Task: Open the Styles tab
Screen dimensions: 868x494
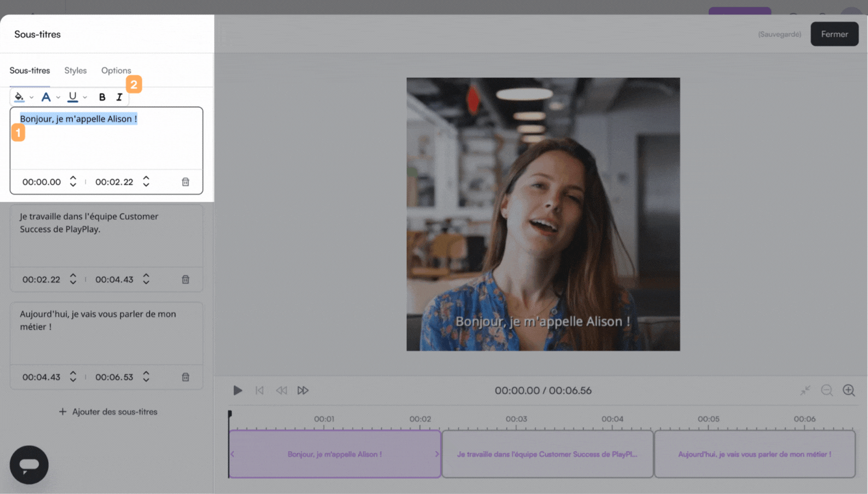Action: click(x=75, y=70)
